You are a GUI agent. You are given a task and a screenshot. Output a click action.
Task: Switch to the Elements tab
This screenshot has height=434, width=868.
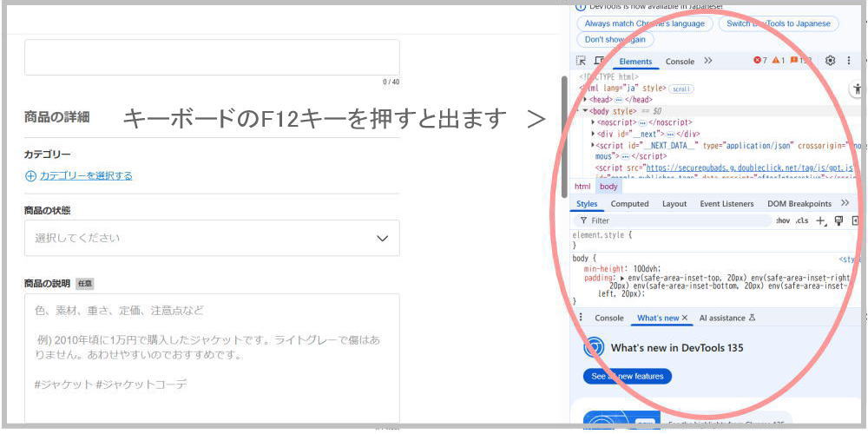pyautogui.click(x=635, y=62)
